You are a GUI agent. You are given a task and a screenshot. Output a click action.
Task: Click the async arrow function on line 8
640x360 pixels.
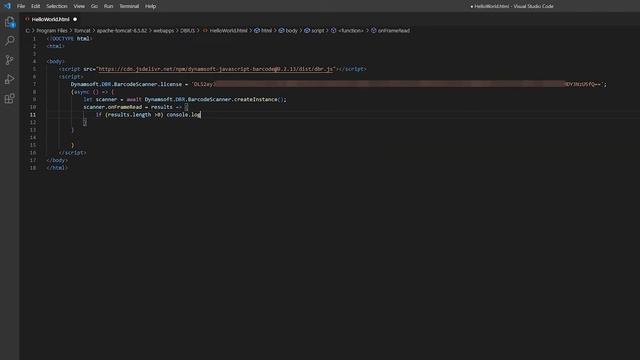93,92
